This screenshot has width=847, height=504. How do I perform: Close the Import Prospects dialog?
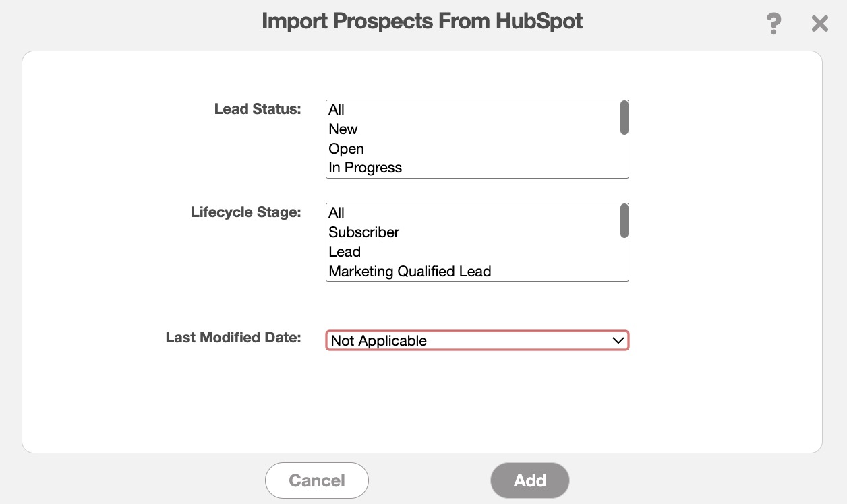pyautogui.click(x=819, y=24)
